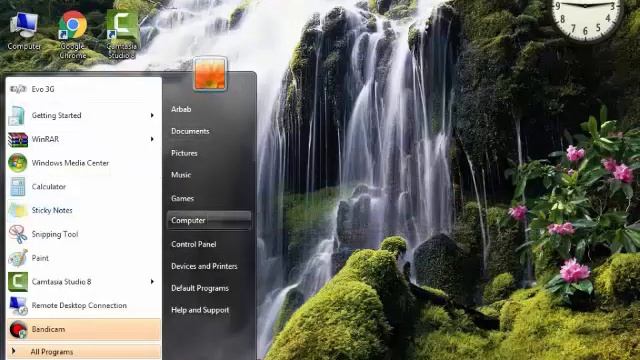Select Getting Started in the Start menu
This screenshot has width=640, height=360.
point(84,116)
